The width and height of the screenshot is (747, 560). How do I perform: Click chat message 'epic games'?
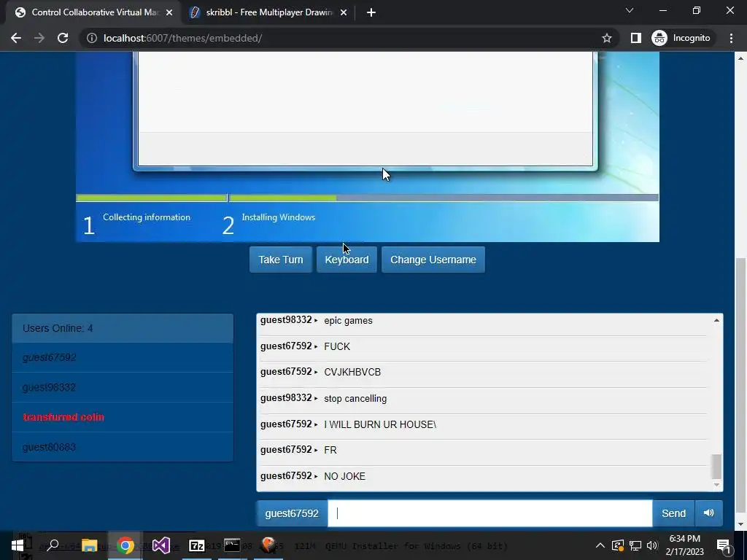pos(348,321)
